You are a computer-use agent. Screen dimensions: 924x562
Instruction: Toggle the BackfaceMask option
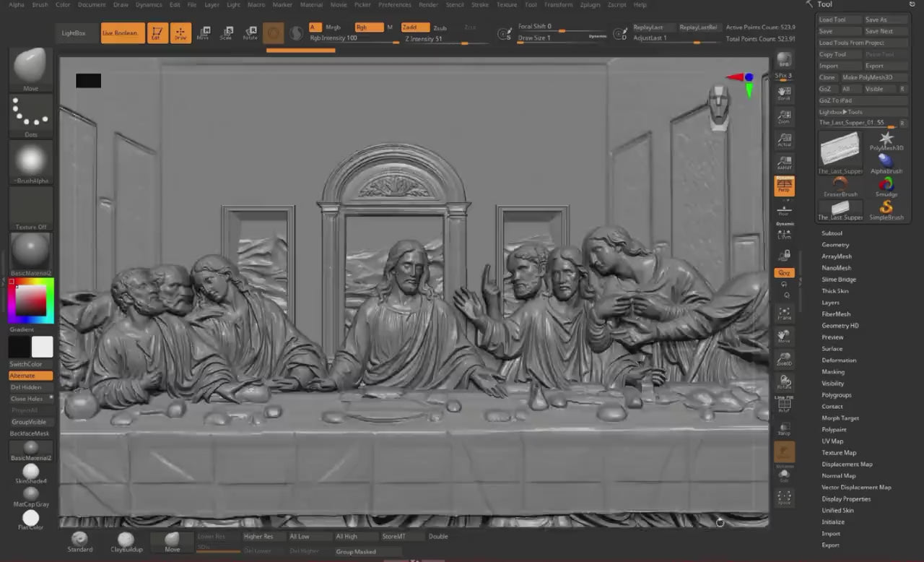tap(30, 433)
